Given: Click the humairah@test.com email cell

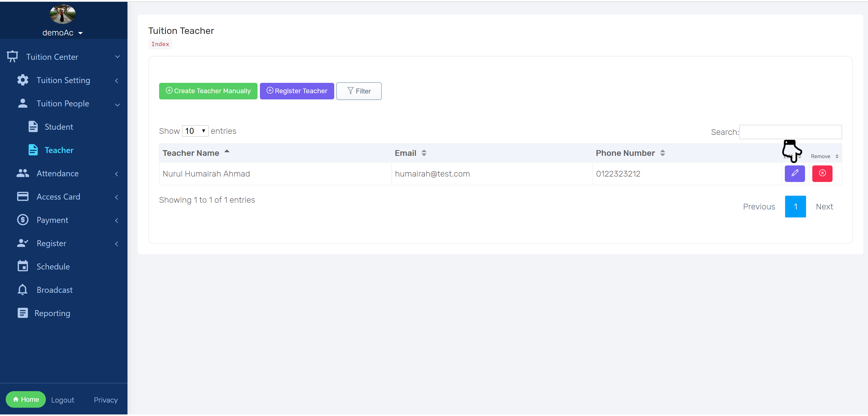Looking at the screenshot, I should [x=492, y=174].
